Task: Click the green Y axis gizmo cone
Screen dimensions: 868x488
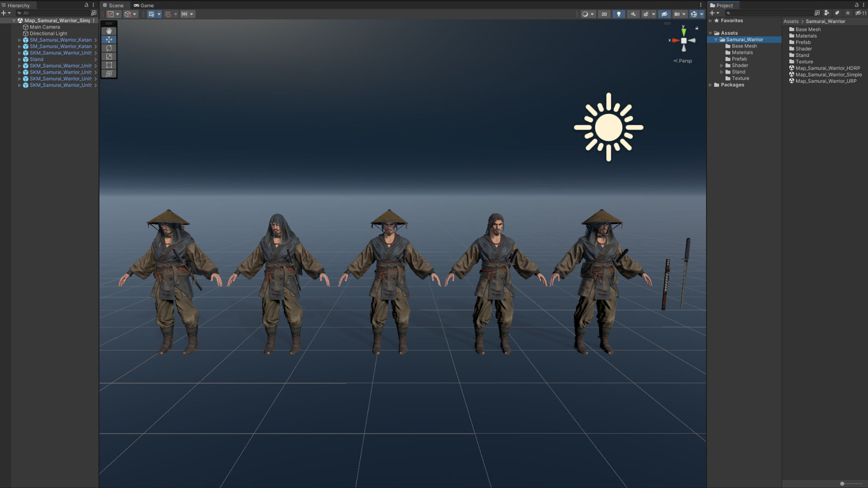Action: coord(684,32)
